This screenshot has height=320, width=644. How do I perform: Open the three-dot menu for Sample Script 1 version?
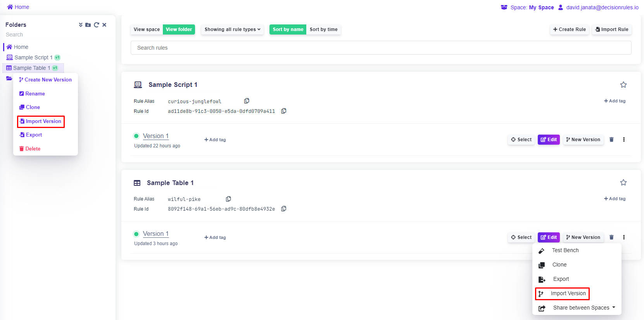click(x=624, y=140)
